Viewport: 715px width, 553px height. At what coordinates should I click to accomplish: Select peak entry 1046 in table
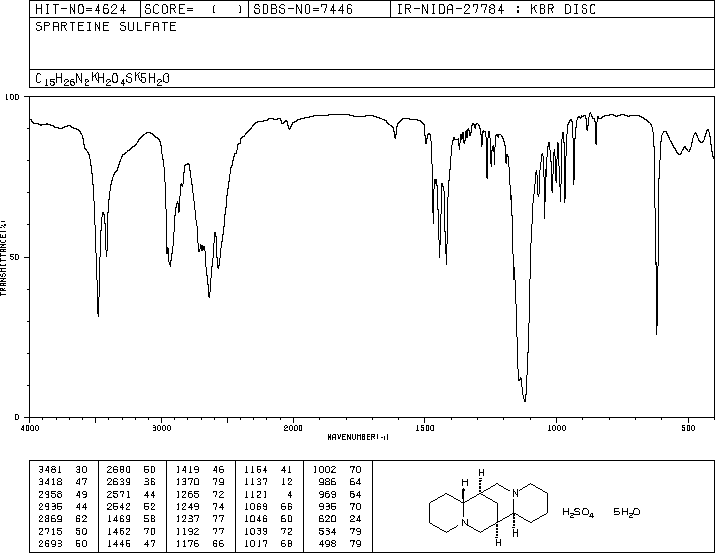[269, 519]
